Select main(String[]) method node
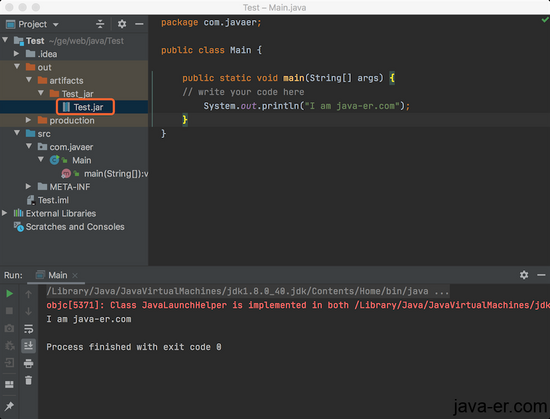The height and width of the screenshot is (419, 550). click(x=116, y=174)
